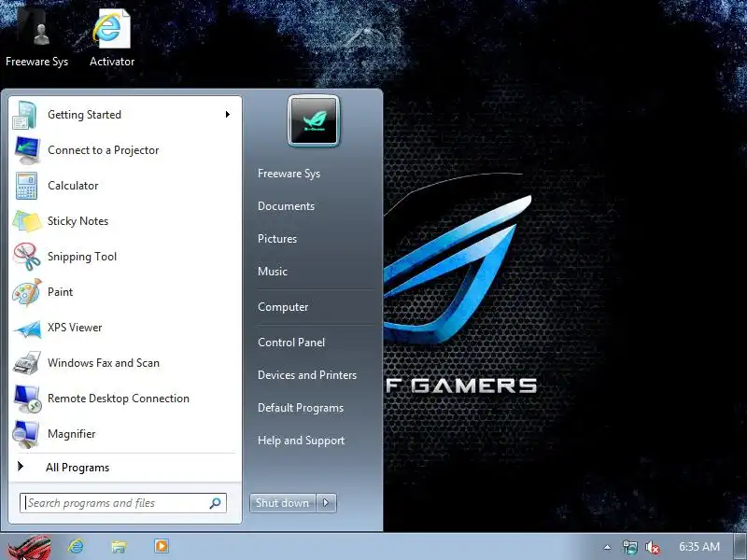Select the "Sticky Notes" text label
This screenshot has height=560, width=747.
[78, 221]
